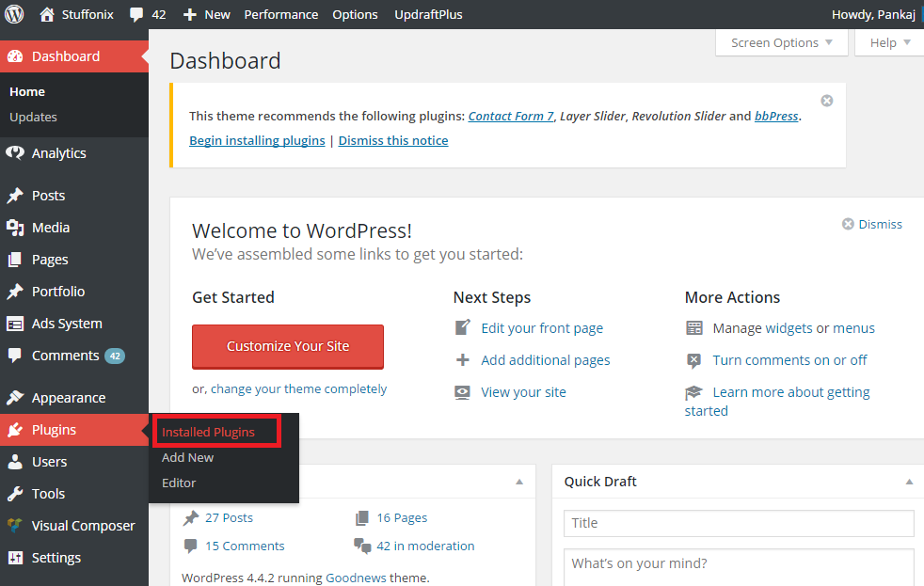The image size is (924, 586).
Task: Click the Portfolio pin icon
Action: pos(15,292)
